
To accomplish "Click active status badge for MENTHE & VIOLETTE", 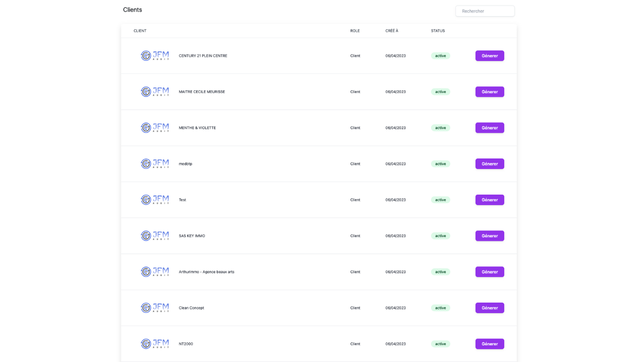I will tap(440, 128).
